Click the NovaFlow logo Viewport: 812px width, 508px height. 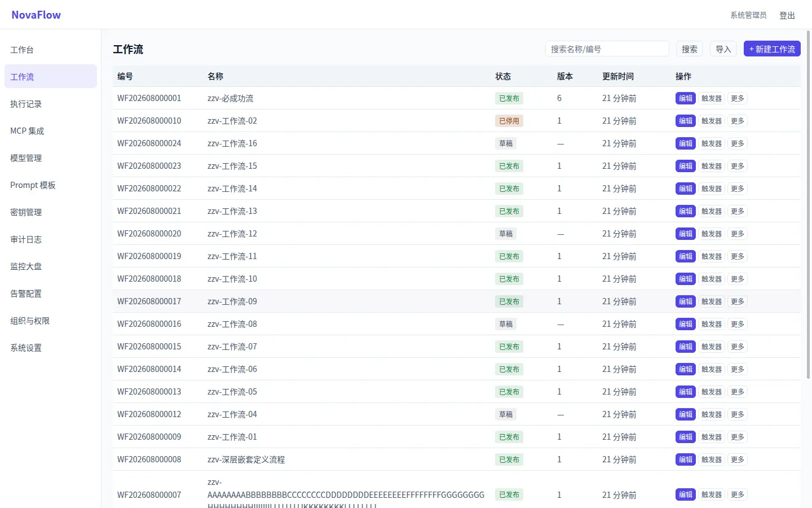click(36, 15)
